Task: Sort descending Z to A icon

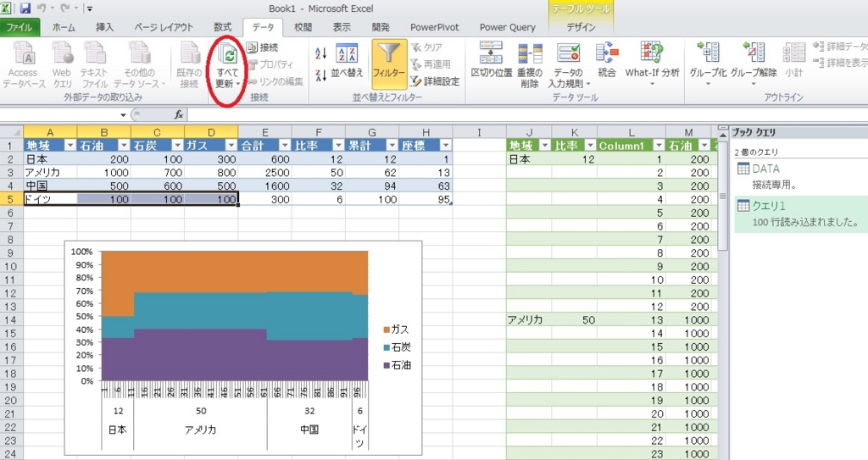Action: point(320,75)
